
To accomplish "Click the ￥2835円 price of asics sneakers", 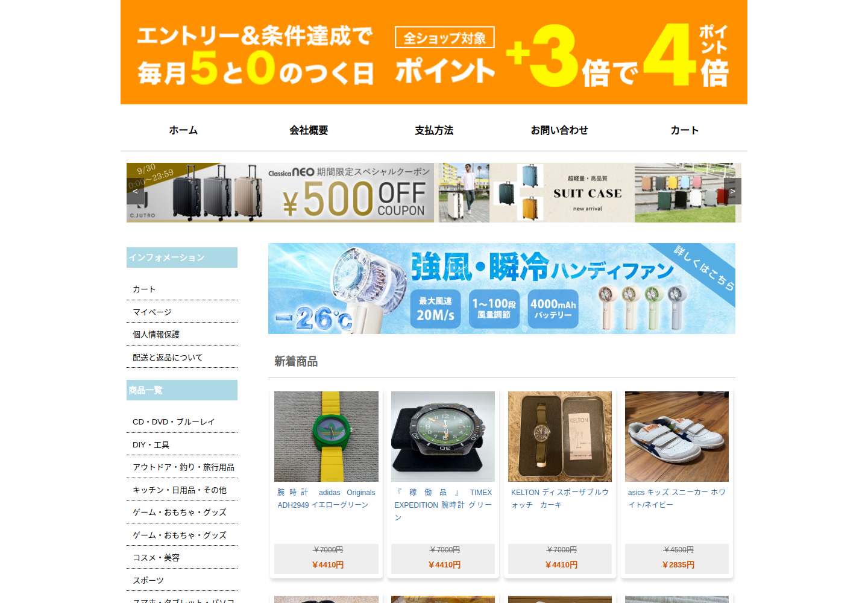I will (678, 565).
